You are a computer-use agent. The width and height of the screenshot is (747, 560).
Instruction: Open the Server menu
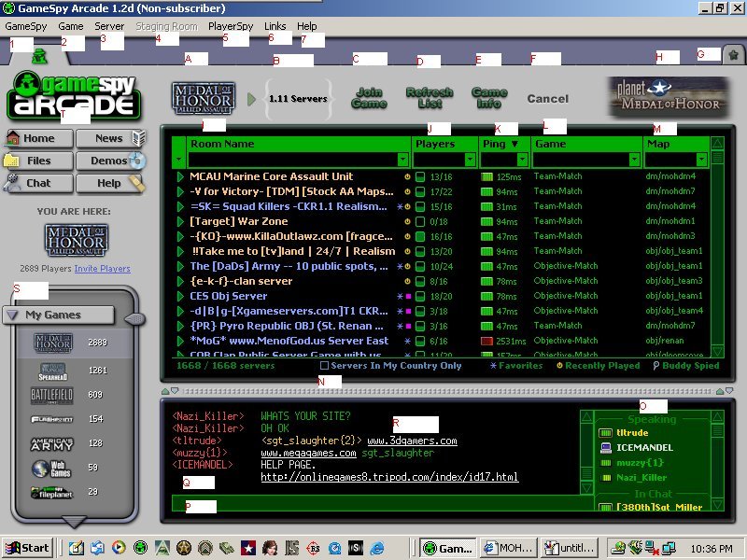point(109,27)
